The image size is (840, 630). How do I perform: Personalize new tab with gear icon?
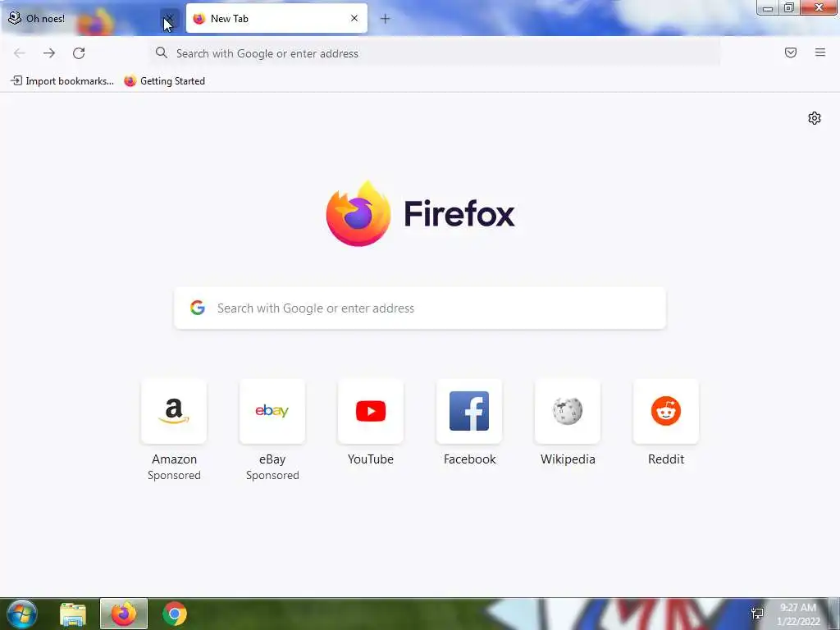815,118
